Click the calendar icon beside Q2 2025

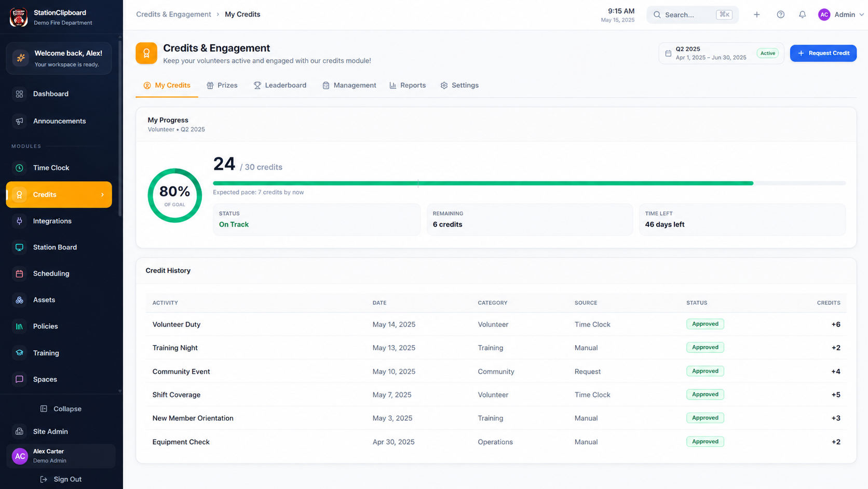(x=668, y=54)
